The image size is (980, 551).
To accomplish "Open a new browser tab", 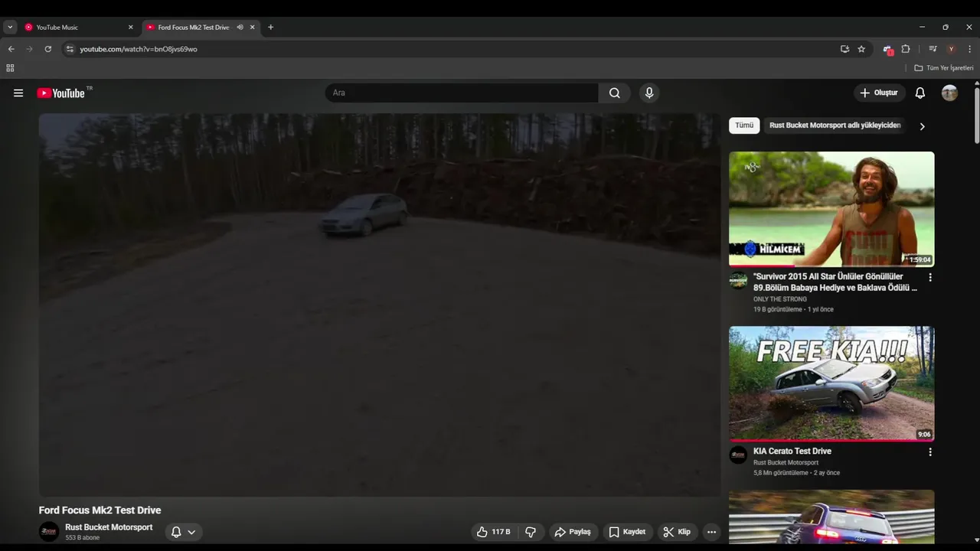I will tap(270, 27).
